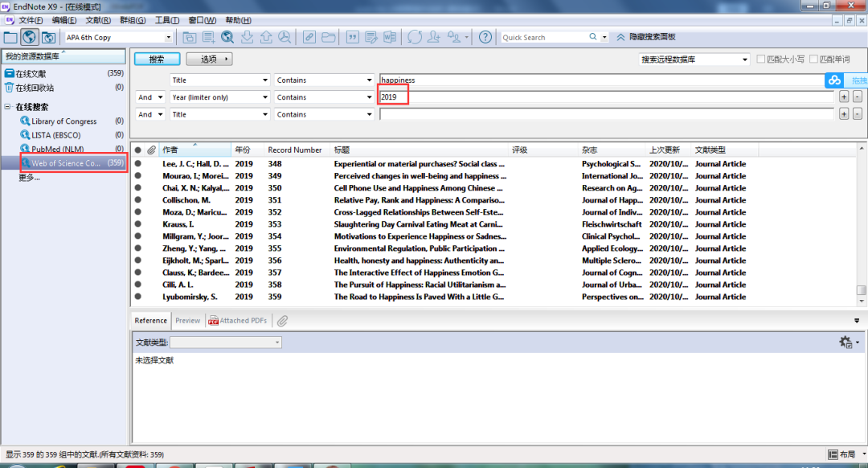Toggle read dot for Cilli, A. L. record

pos(138,285)
